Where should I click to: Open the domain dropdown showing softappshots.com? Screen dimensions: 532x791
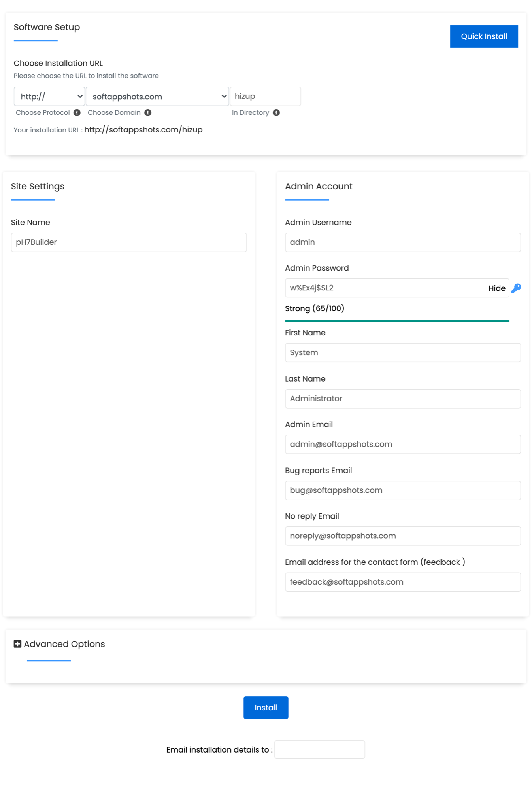(157, 96)
